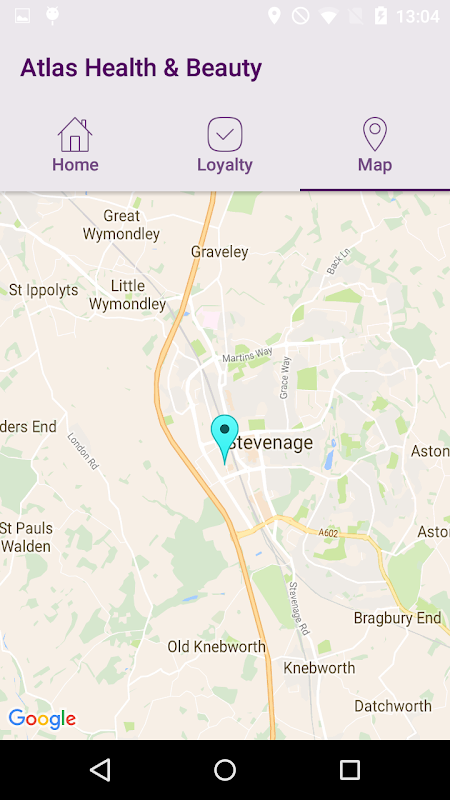Viewport: 450px width, 800px height.
Task: Switch to the Loyalty tab label
Action: 225,165
